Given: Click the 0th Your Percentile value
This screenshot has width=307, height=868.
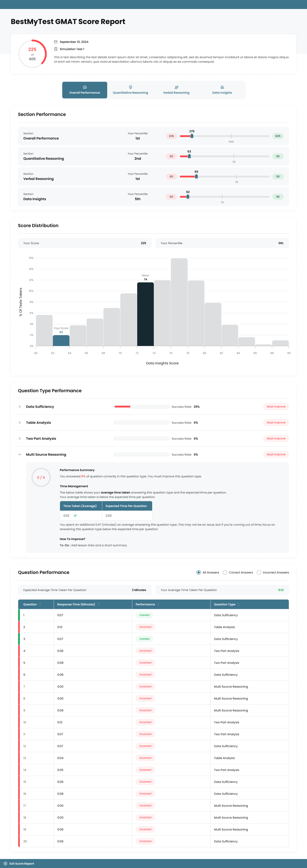Looking at the screenshot, I should coord(281,243).
